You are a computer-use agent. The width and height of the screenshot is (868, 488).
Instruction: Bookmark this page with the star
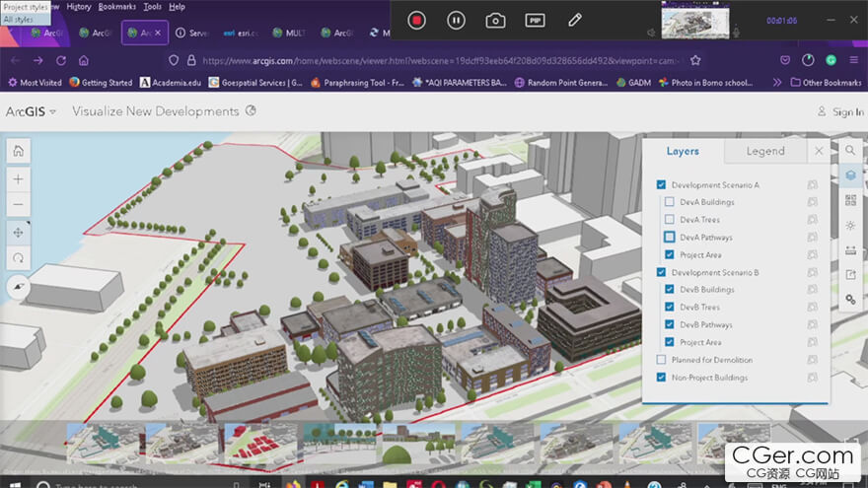click(x=695, y=60)
